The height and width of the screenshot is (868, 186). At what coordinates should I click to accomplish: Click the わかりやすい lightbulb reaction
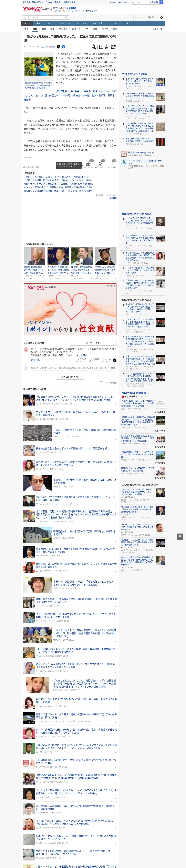tap(100, 164)
